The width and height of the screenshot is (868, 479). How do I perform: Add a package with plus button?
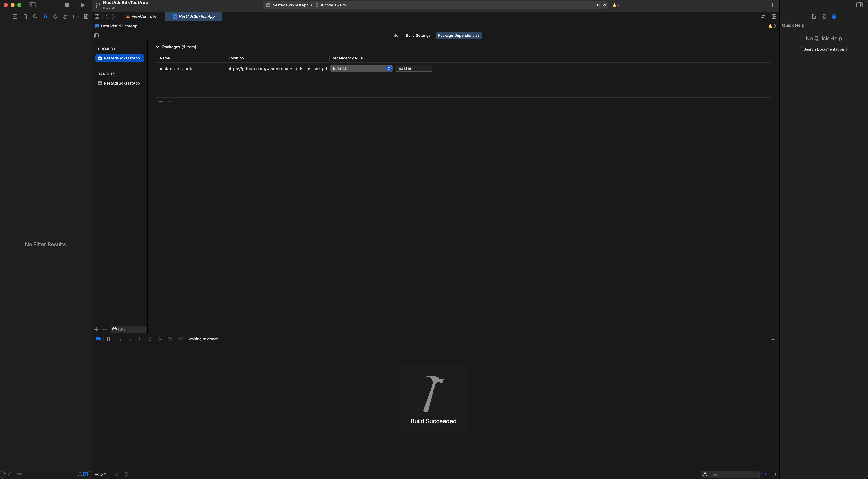pos(161,102)
